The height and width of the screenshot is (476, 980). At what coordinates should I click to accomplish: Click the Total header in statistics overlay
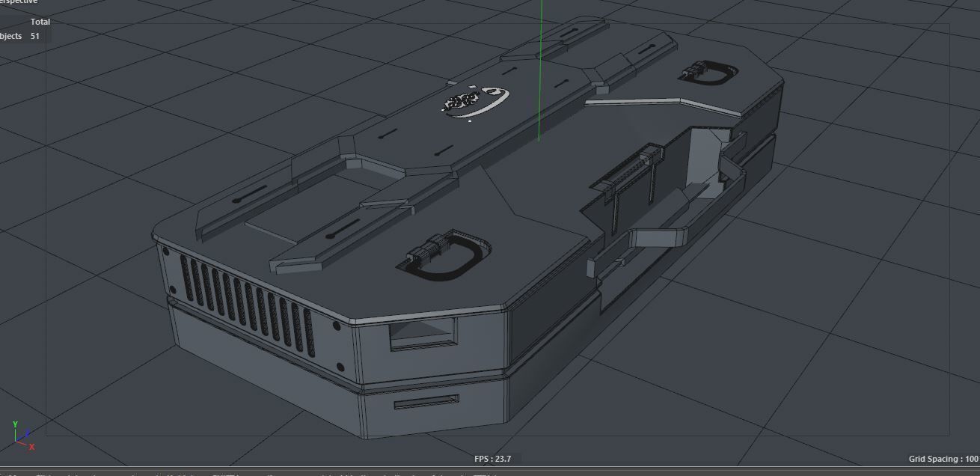point(40,22)
